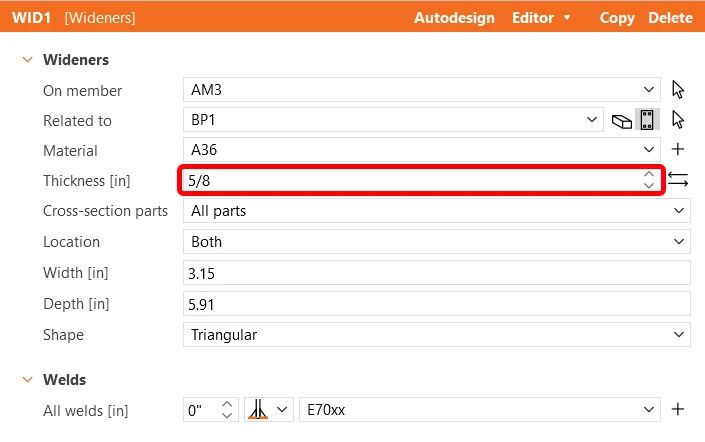Image resolution: width=705 pixels, height=442 pixels.
Task: Decrease Thickness value with down arrow
Action: pyautogui.click(x=649, y=185)
